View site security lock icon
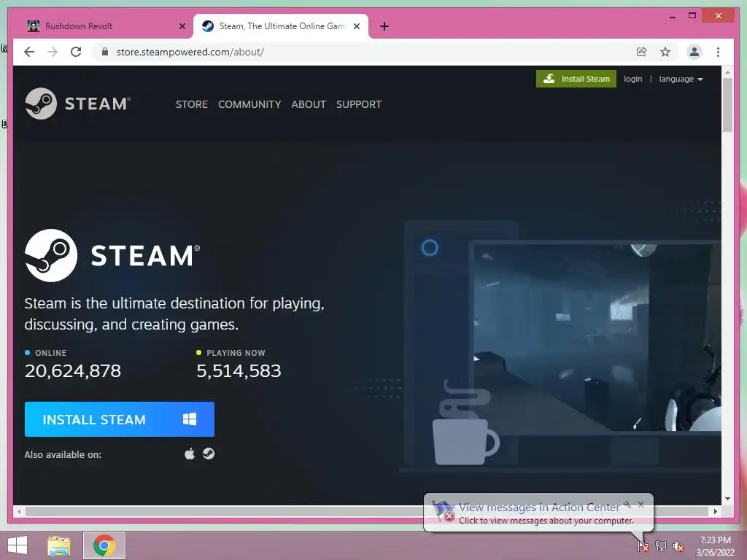 coord(105,52)
